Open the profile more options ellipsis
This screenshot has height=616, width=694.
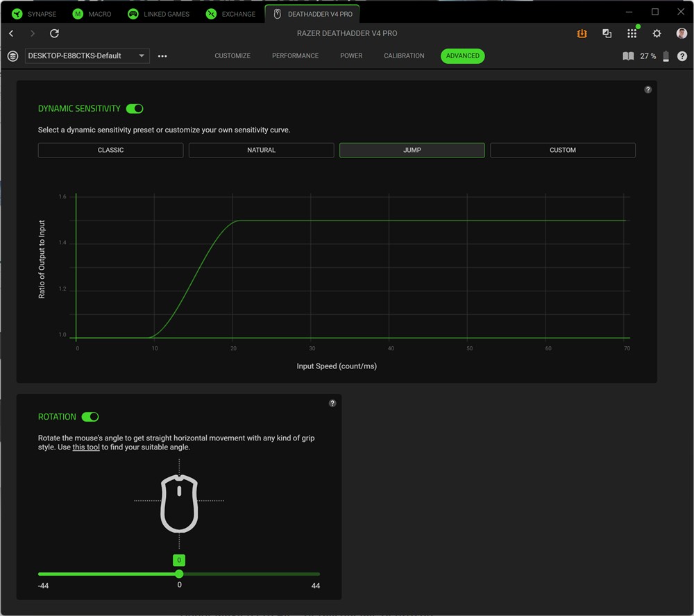[x=162, y=56]
